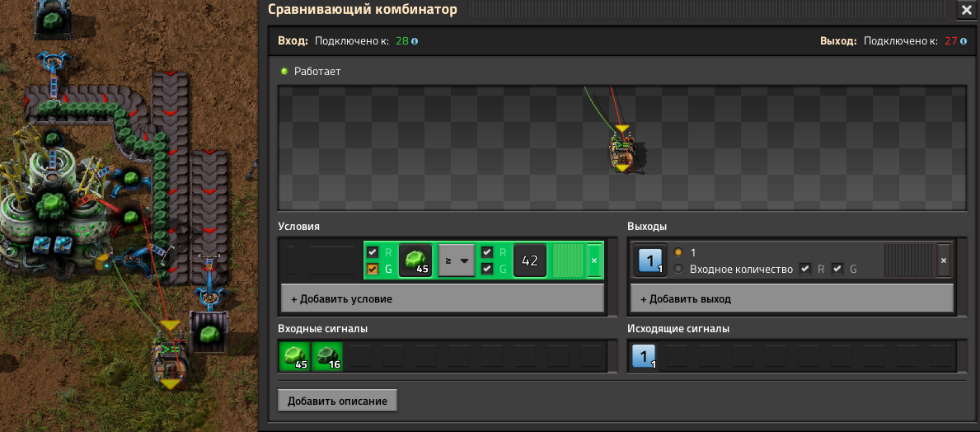Click the + Добавить выход button
Viewport: 980px width, 432px height.
[792, 298]
